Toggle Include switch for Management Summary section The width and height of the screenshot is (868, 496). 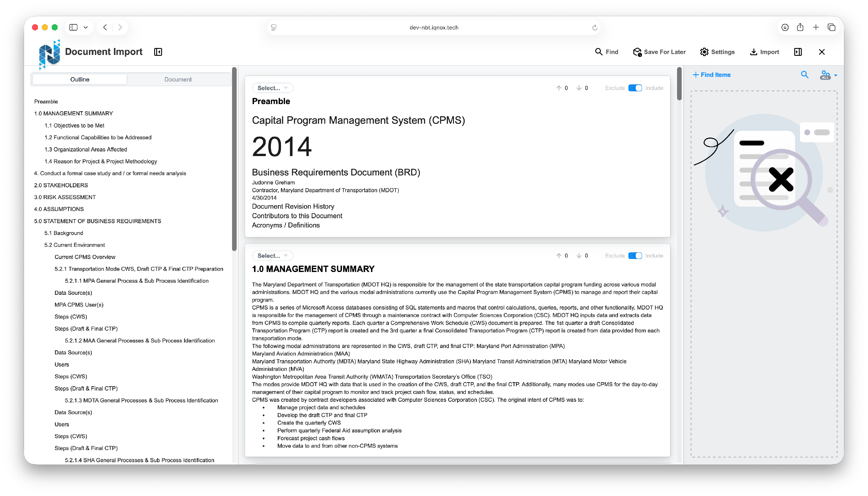coord(635,256)
